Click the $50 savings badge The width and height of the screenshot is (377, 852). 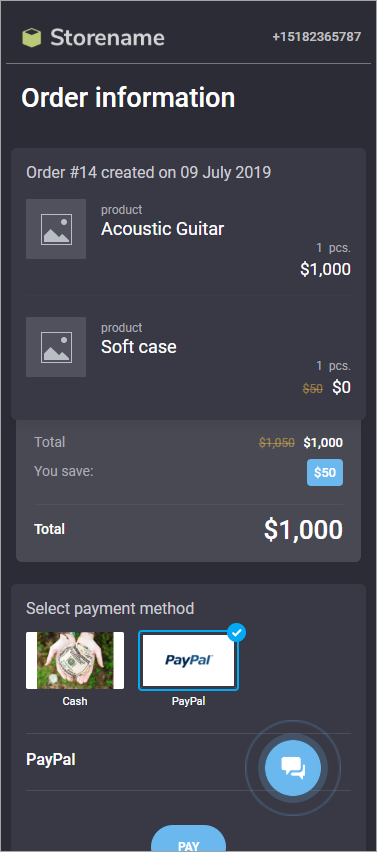coord(325,473)
